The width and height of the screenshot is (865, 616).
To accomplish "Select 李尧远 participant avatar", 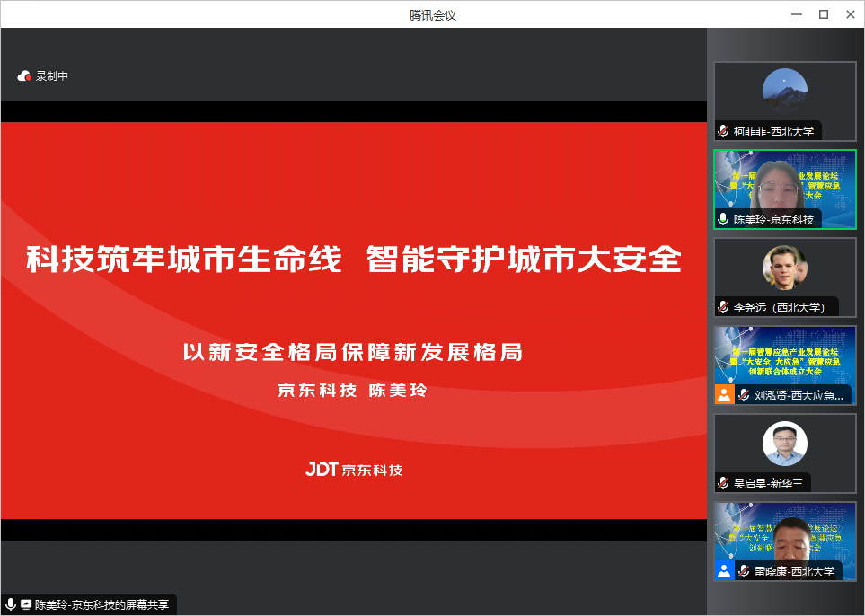I will click(x=784, y=267).
